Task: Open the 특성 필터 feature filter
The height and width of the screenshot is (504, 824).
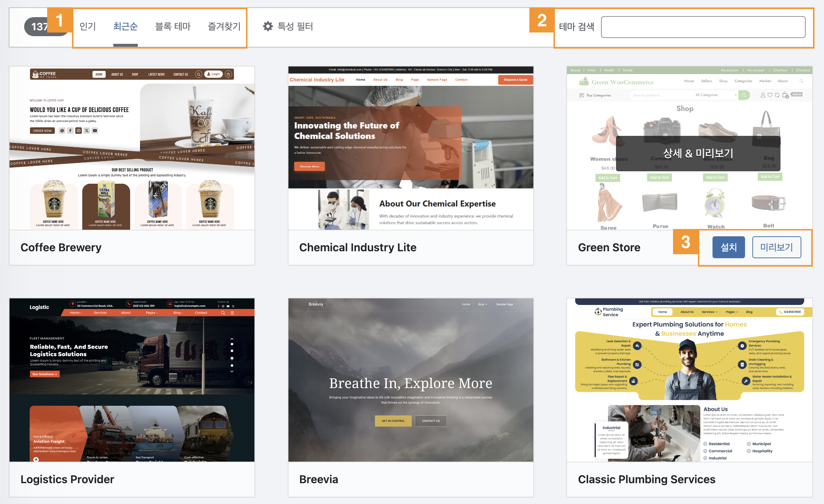Action: coord(288,26)
